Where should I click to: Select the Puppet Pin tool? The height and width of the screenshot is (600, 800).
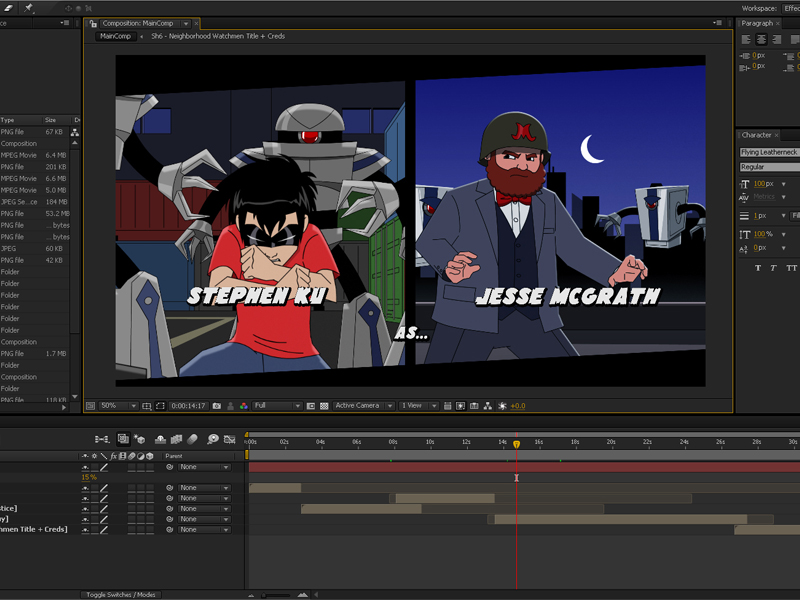29,8
